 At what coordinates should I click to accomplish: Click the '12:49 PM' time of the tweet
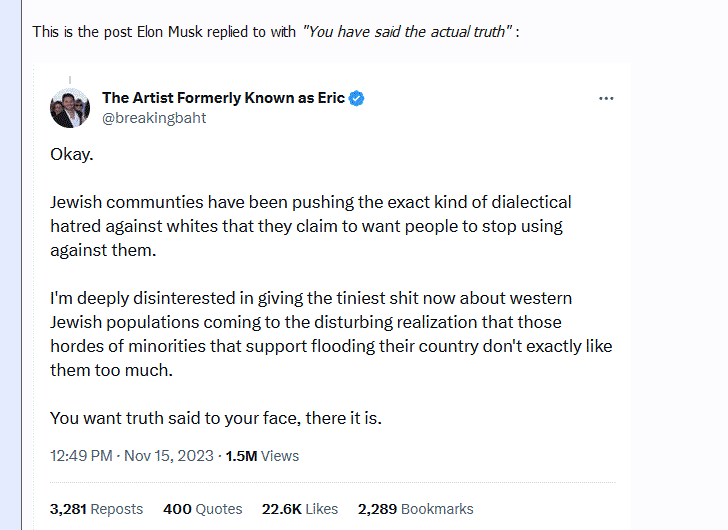pos(81,455)
